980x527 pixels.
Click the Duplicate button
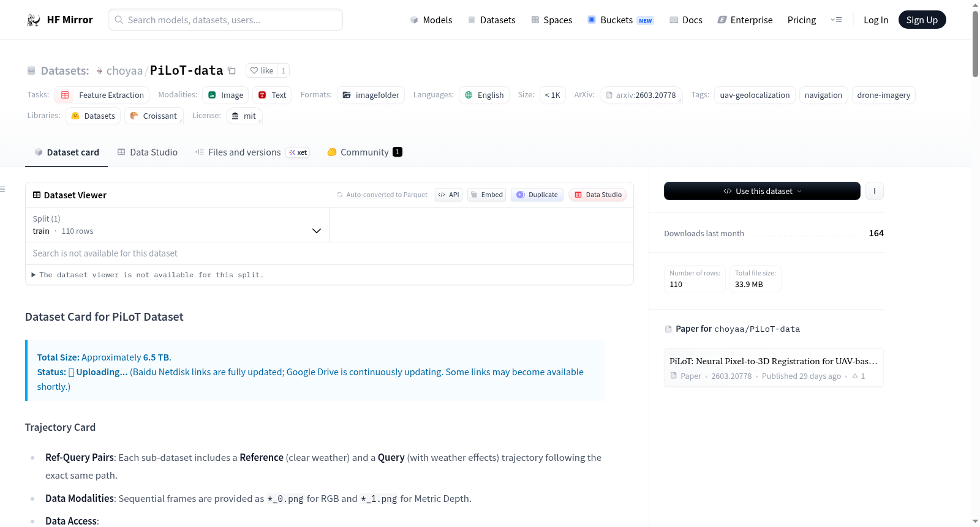click(537, 195)
